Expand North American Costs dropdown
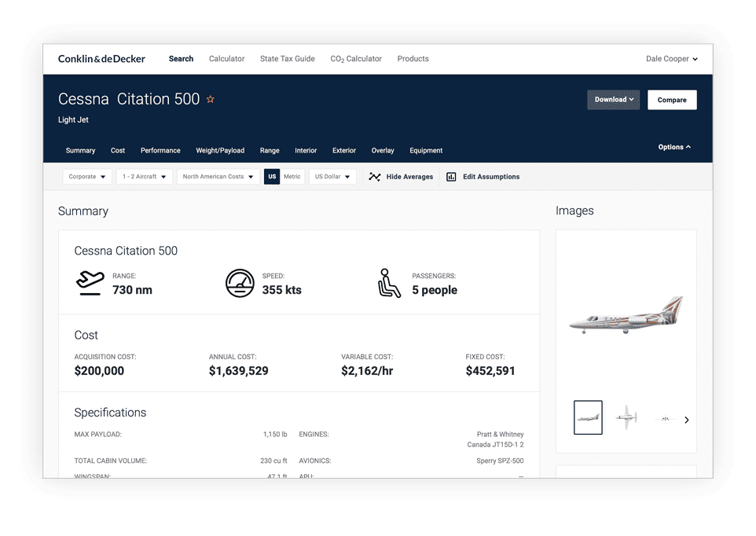Viewport: 756px width, 536px height. (218, 177)
